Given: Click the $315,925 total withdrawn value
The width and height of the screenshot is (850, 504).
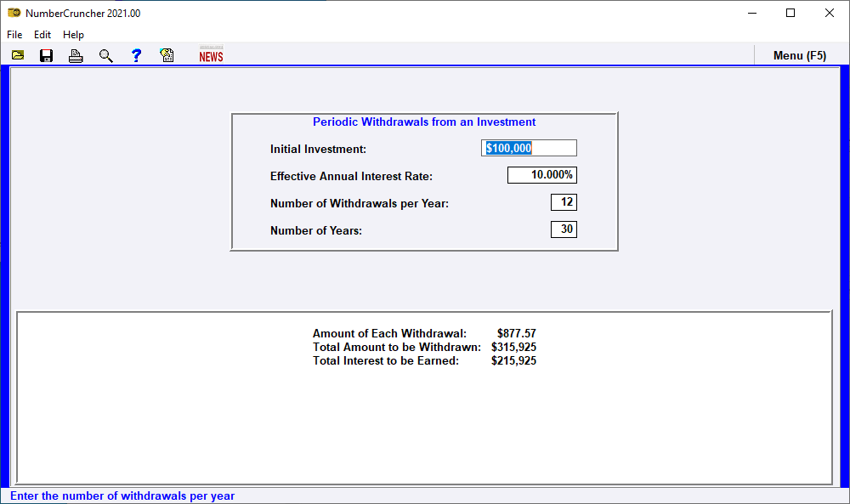Looking at the screenshot, I should click(x=514, y=347).
